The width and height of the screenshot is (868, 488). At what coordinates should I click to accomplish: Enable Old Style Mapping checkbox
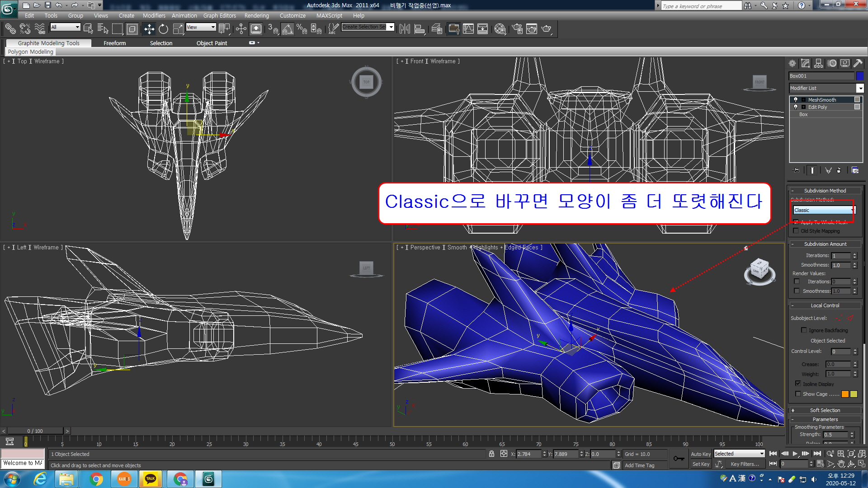[796, 231]
